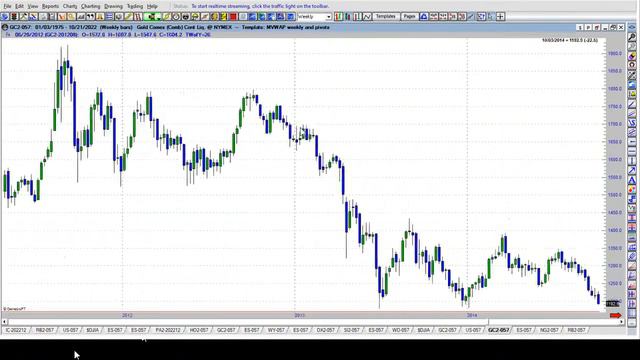This screenshot has width=640, height=360.
Task: Click the red stop square toolbar icon
Action: click(x=233, y=17)
